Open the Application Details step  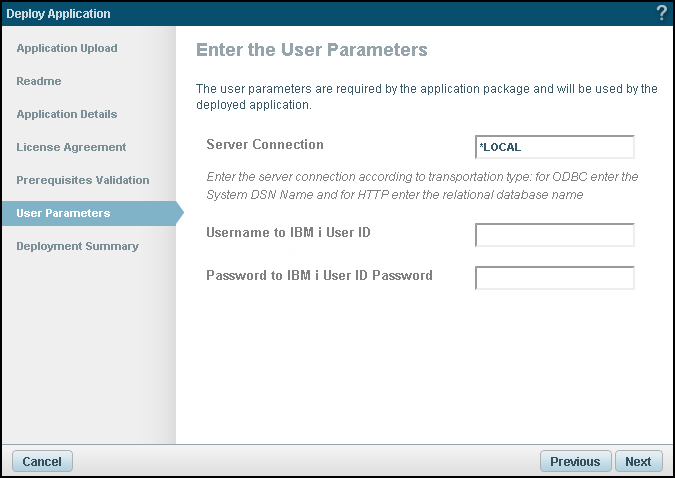point(67,114)
